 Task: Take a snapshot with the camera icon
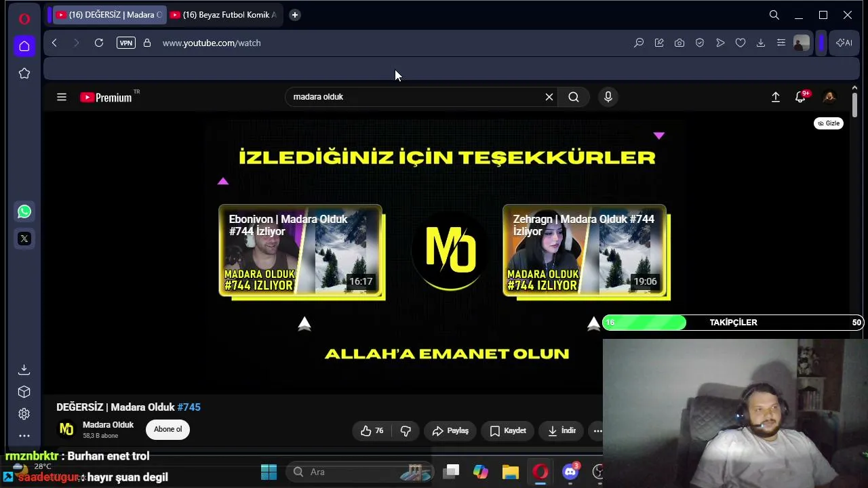click(679, 43)
